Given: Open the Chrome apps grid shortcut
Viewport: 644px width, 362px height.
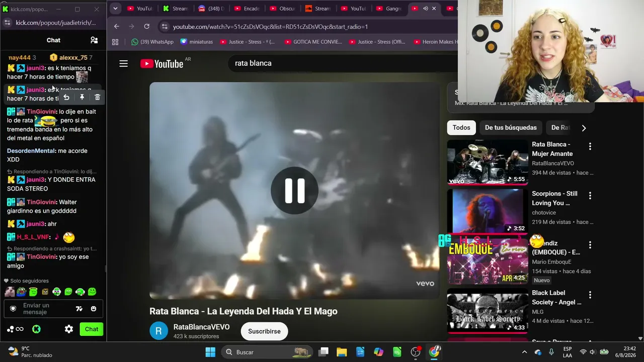Looking at the screenshot, I should 115,42.
